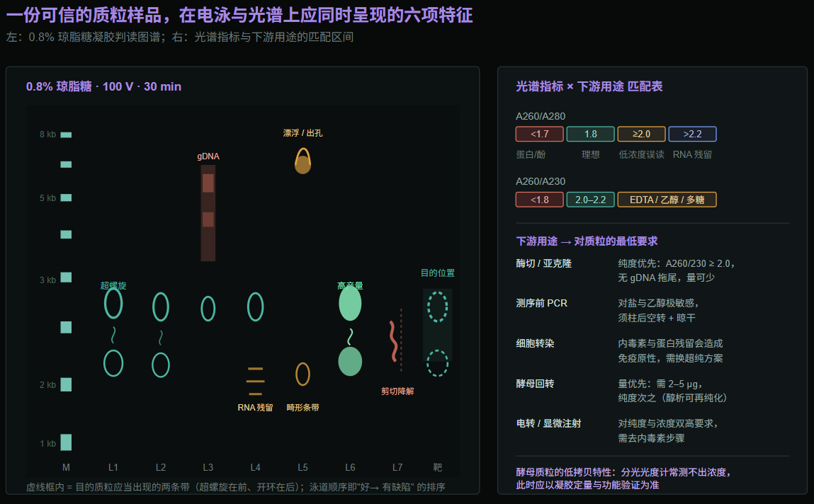Click the green 2.0–2.2 badge
The width and height of the screenshot is (814, 504).
pyautogui.click(x=590, y=200)
